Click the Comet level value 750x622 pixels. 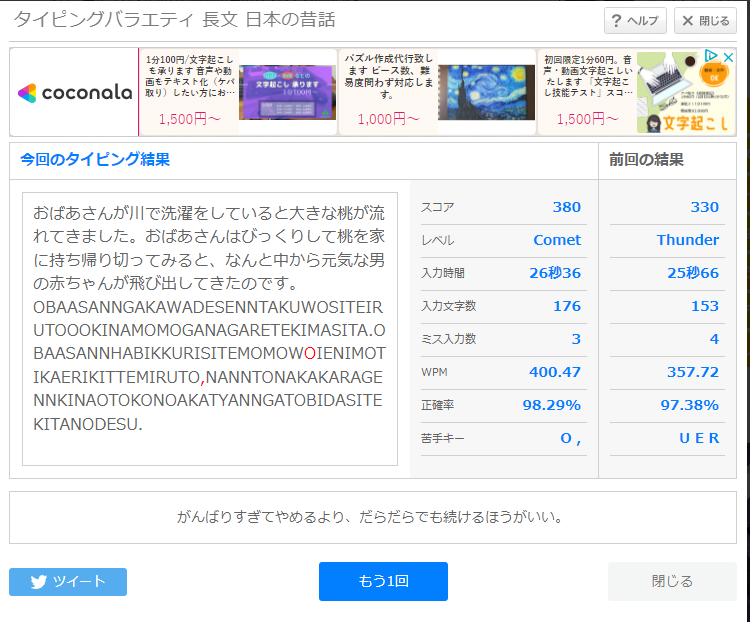point(557,240)
